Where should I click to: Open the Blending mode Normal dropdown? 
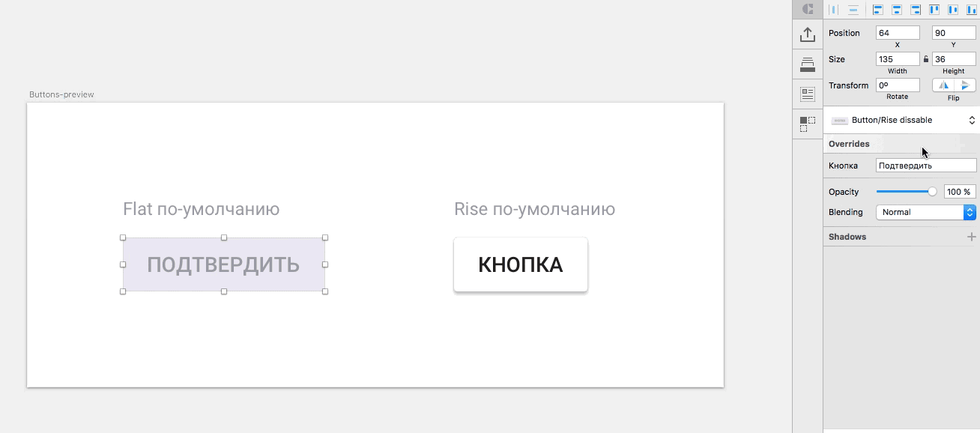(925, 212)
